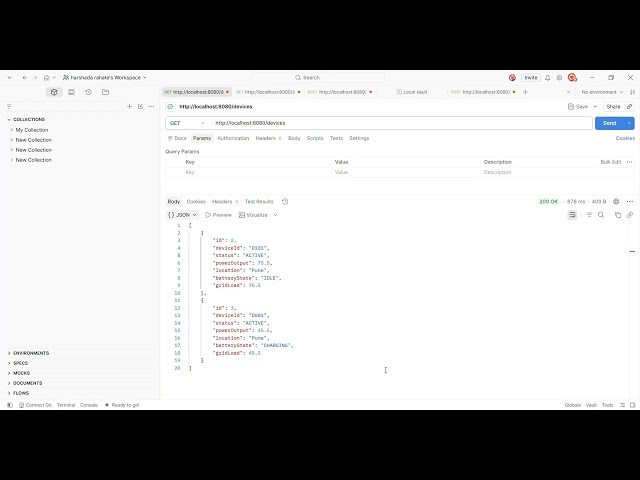The width and height of the screenshot is (640, 480).
Task: Switch to the request Headers tab
Action: tap(268, 138)
